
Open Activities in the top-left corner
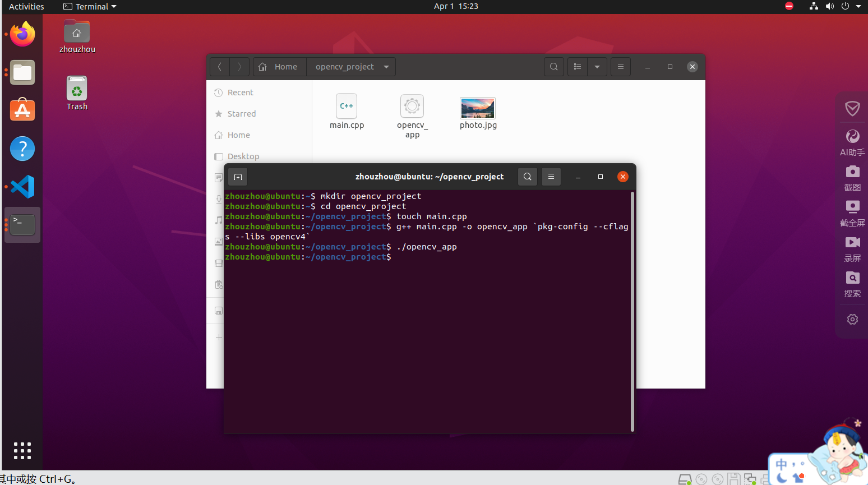click(26, 7)
